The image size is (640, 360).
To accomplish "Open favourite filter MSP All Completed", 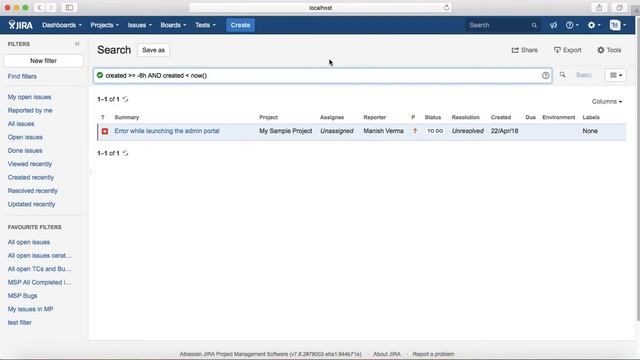I will pos(39,282).
